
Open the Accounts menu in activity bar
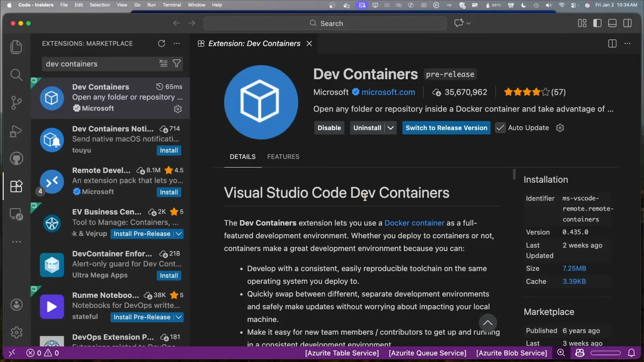(16, 304)
